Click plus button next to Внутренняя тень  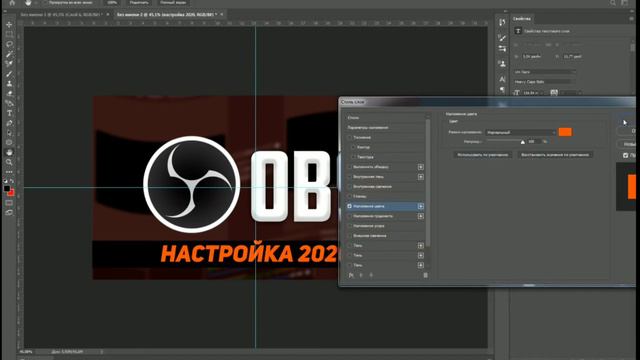click(420, 177)
